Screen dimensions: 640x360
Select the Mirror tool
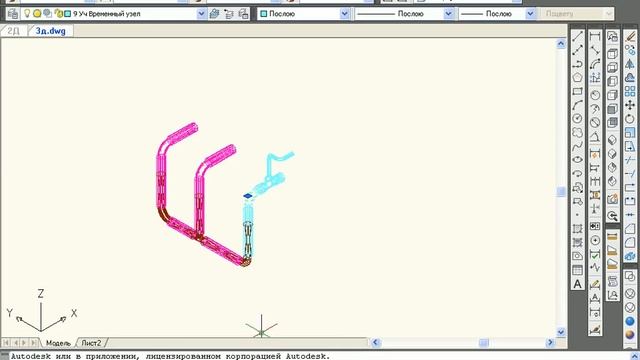pos(630,64)
